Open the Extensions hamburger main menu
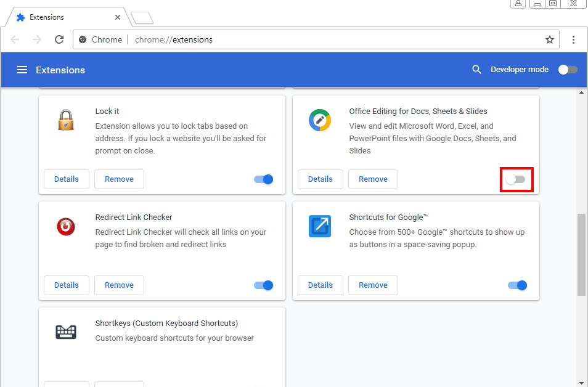The image size is (588, 387). [22, 70]
